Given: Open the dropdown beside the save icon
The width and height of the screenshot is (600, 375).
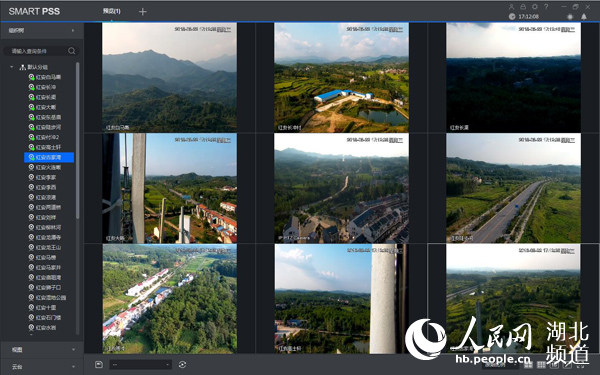Looking at the screenshot, I should tap(140, 364).
